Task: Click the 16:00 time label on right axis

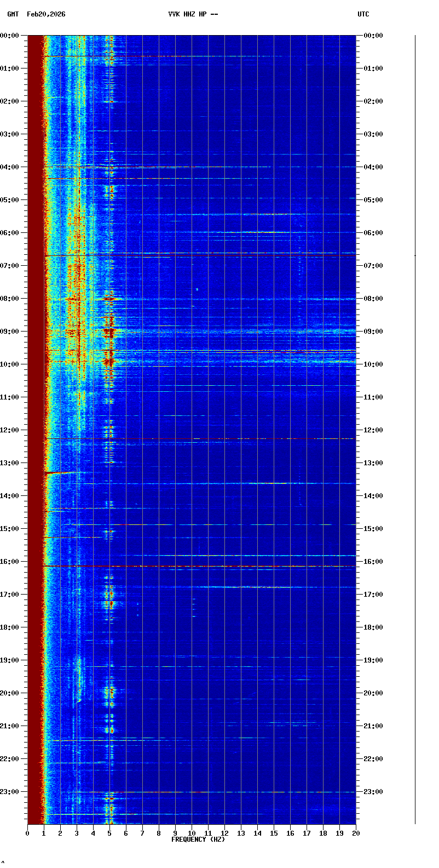Action: [x=373, y=562]
